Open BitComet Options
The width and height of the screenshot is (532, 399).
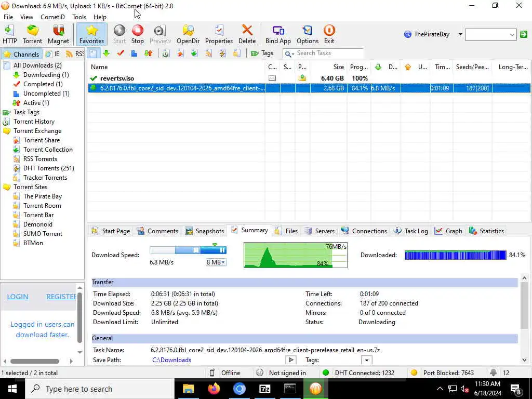pos(308,34)
